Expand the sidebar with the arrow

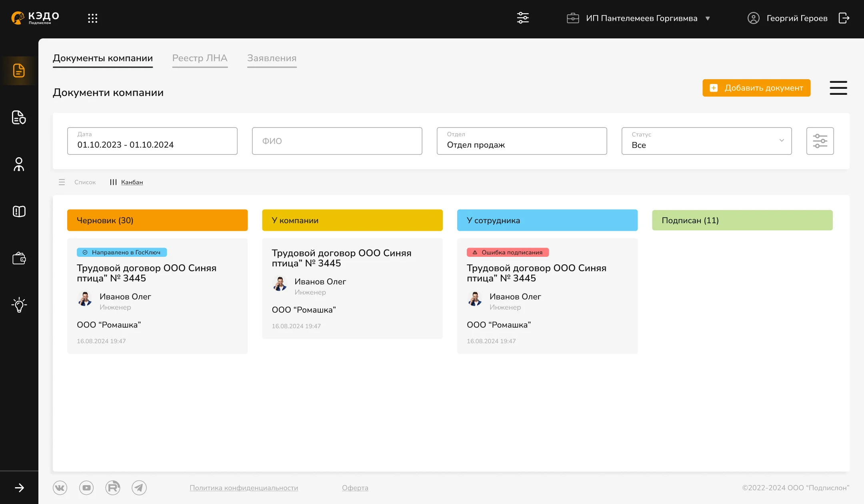tap(19, 488)
